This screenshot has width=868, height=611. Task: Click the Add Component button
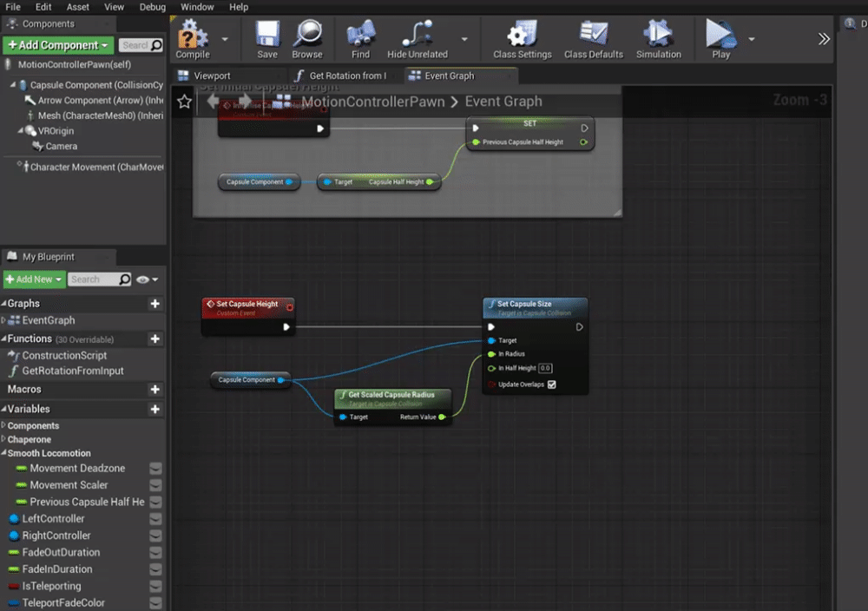click(58, 45)
